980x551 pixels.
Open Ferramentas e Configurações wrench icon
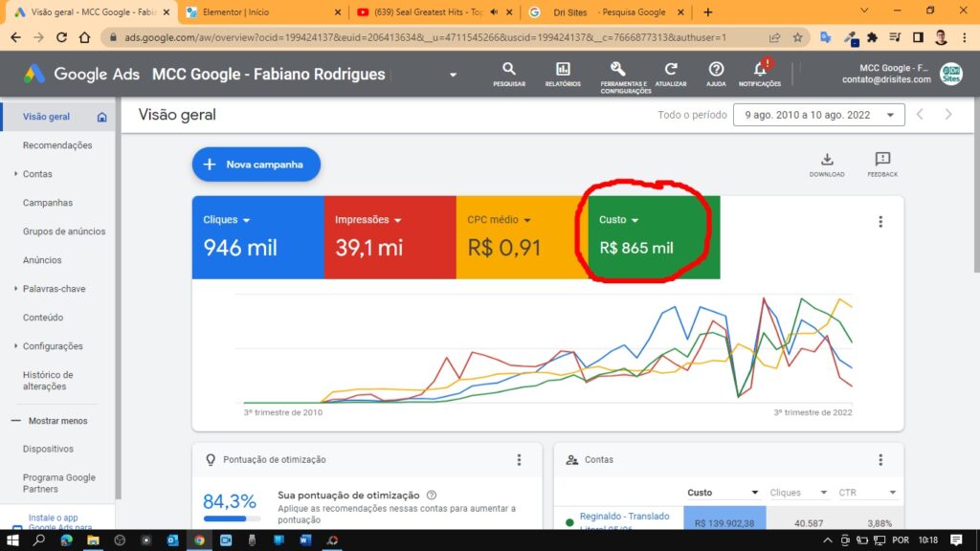coord(618,70)
